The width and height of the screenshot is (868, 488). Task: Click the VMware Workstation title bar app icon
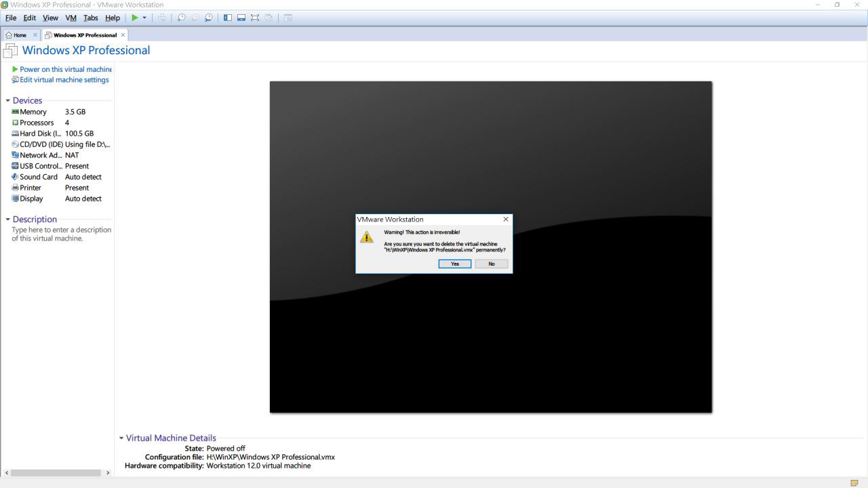(5, 5)
